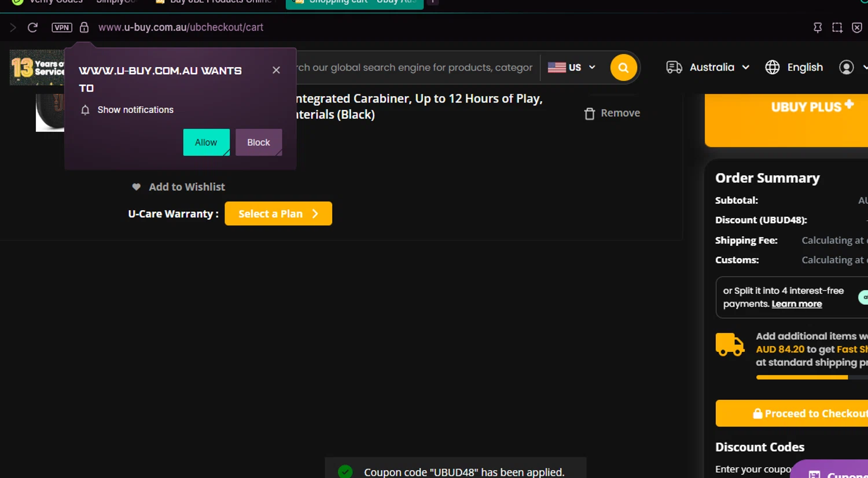This screenshot has height=478, width=868.
Task: Toggle the VPN badge in address bar
Action: pos(62,27)
